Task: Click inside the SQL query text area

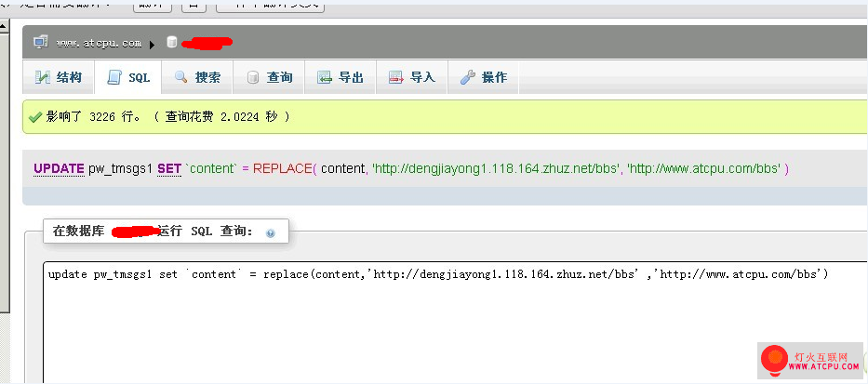Action: tap(455, 324)
